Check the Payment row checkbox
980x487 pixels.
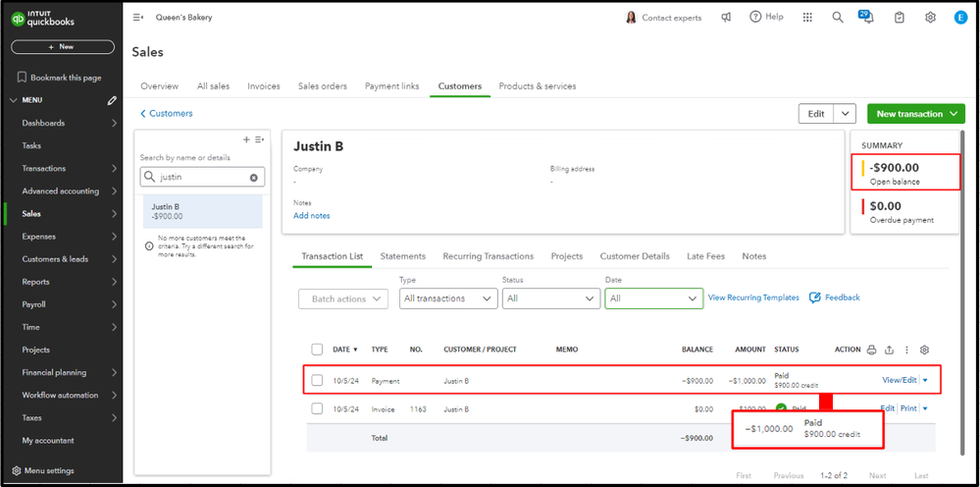click(x=317, y=380)
